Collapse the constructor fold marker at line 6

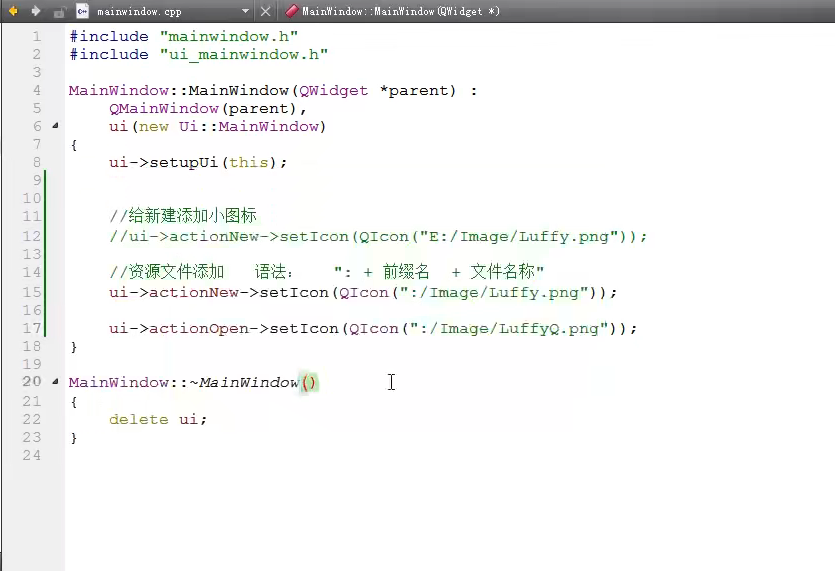55,126
